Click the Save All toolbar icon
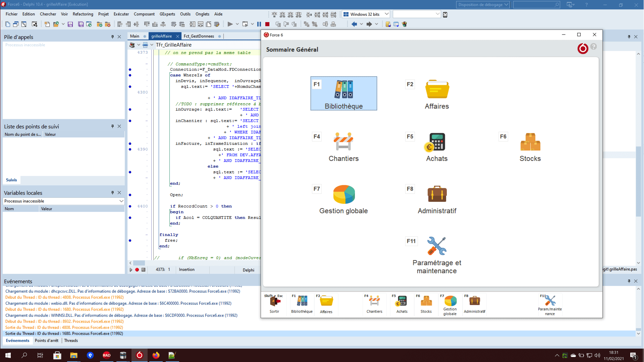The image size is (644, 362). click(80, 24)
